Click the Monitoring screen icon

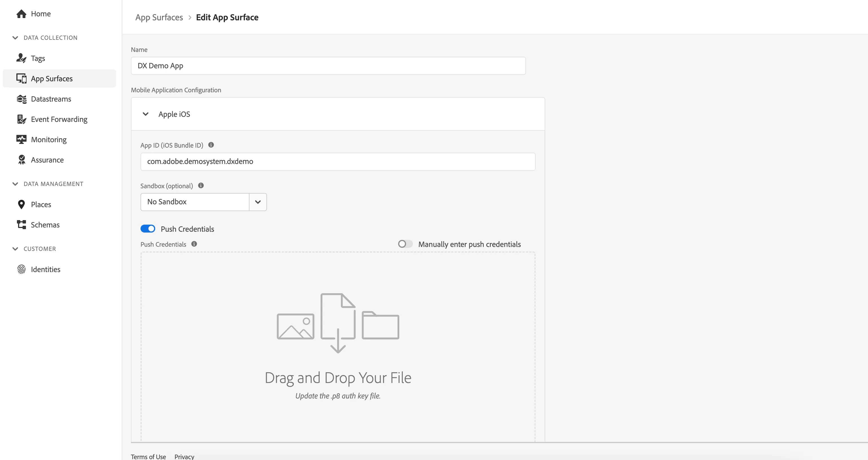pos(21,139)
